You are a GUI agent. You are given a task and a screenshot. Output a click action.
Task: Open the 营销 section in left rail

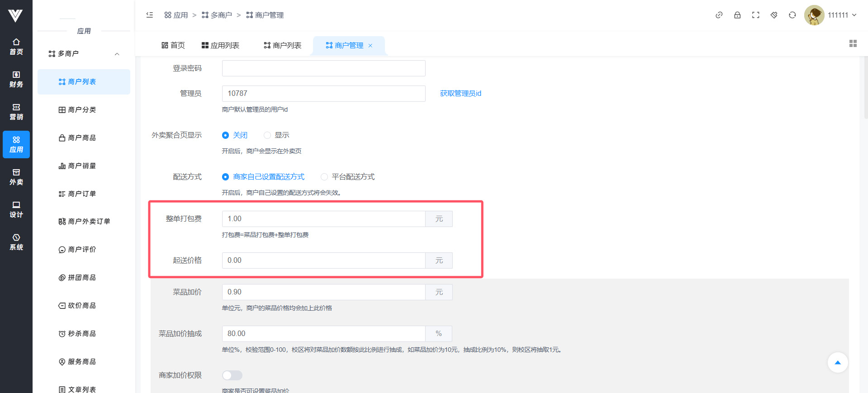16,112
